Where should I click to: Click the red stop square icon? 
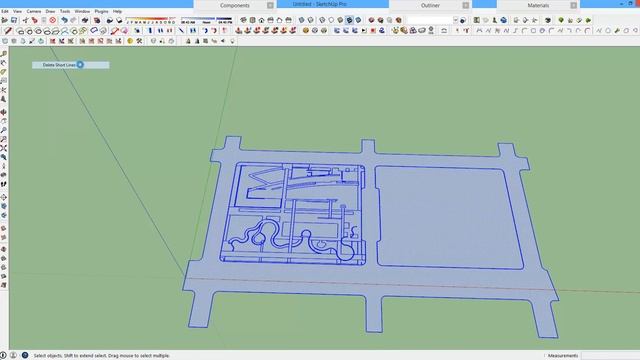[x=373, y=31]
